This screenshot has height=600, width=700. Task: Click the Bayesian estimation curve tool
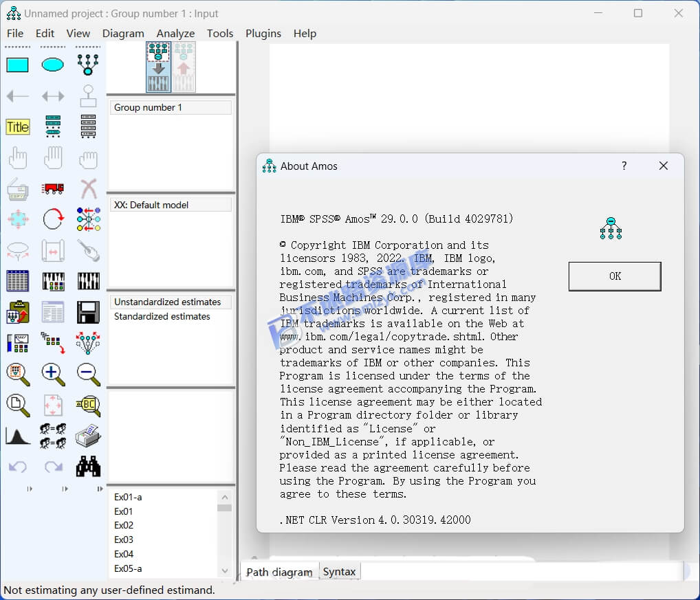click(x=18, y=436)
